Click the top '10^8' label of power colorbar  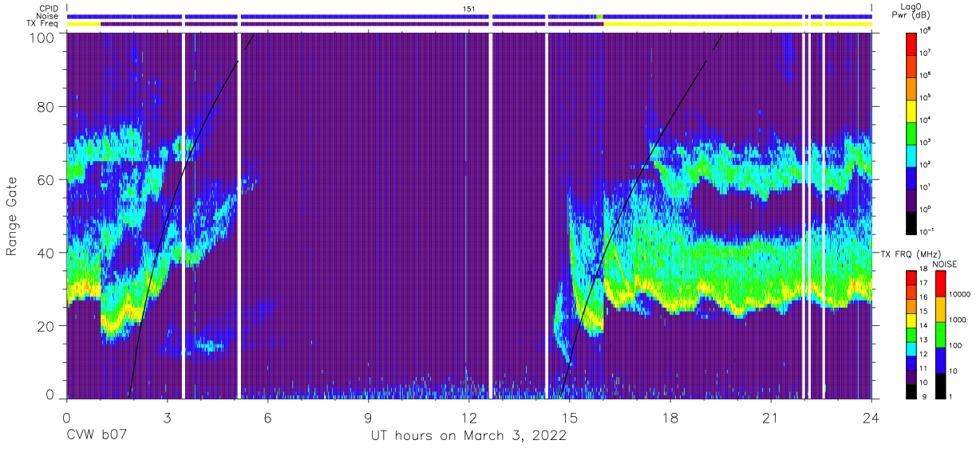[924, 30]
